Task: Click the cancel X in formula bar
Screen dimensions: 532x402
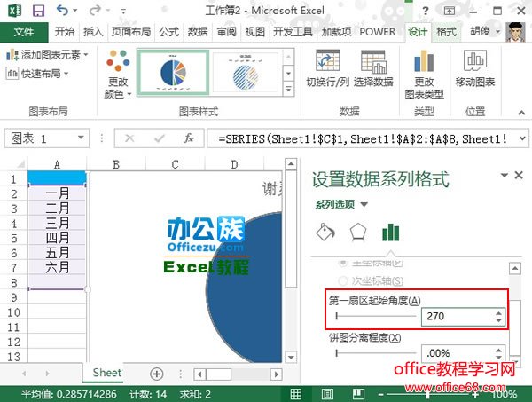Action: tap(129, 138)
